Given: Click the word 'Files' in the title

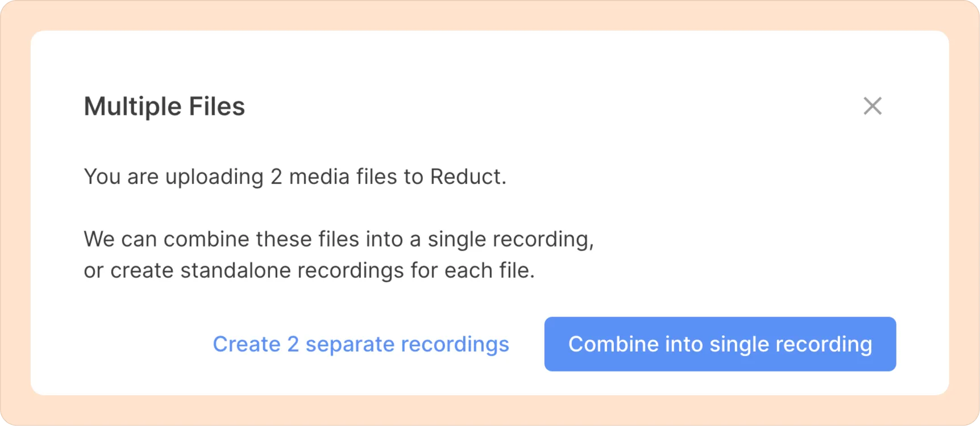Looking at the screenshot, I should coord(217,106).
